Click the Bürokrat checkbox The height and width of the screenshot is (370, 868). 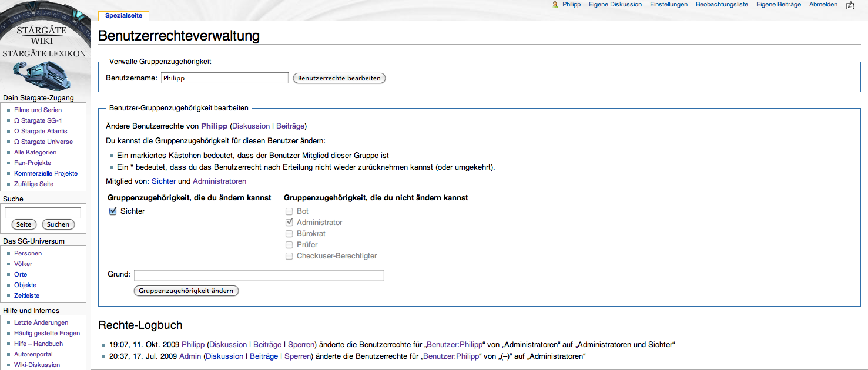point(289,234)
